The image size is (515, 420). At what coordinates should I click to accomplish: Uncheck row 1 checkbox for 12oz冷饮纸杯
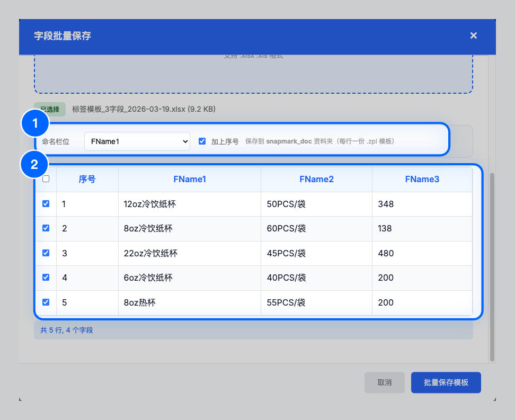point(46,204)
